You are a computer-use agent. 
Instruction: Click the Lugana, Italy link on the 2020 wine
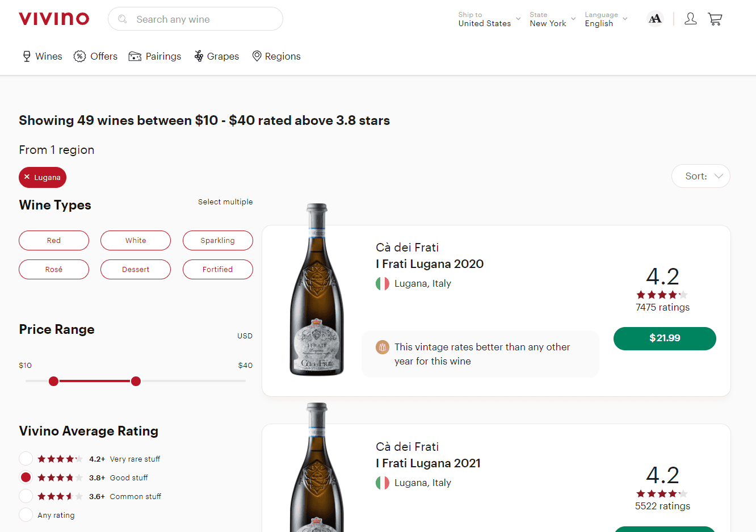point(423,283)
